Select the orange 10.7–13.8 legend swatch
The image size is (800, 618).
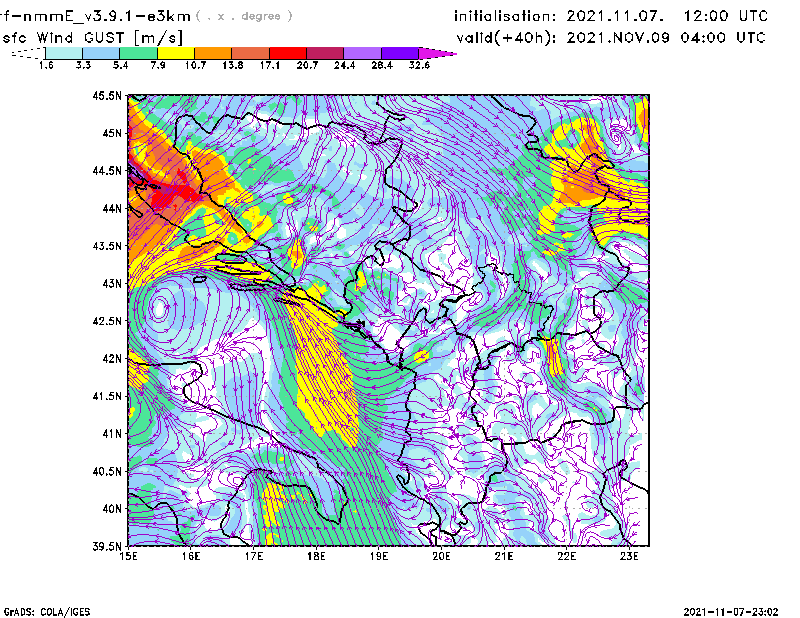(x=213, y=53)
